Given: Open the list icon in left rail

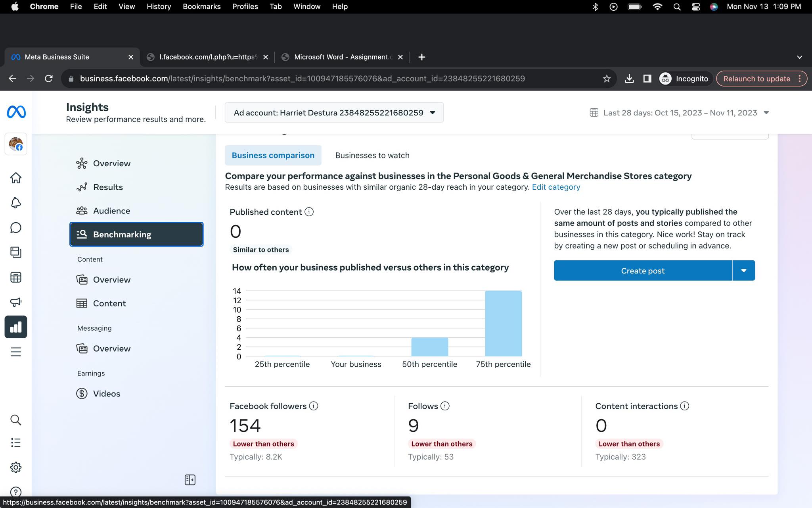Looking at the screenshot, I should (16, 443).
